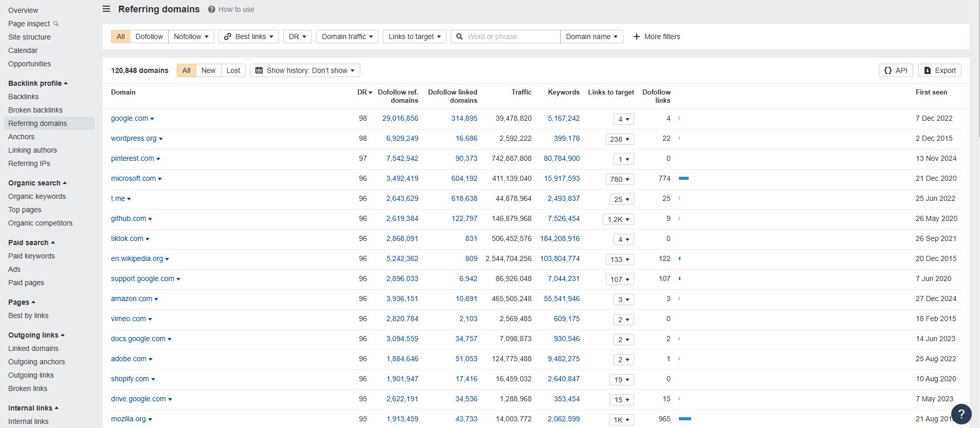The width and height of the screenshot is (980, 428).
Task: Open Backlinks in sidebar
Action: (x=24, y=97)
